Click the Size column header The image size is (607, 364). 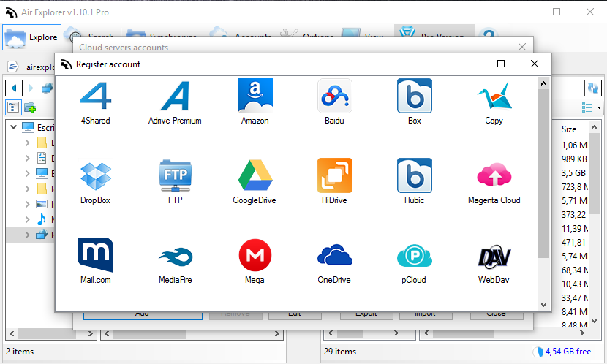click(x=569, y=129)
